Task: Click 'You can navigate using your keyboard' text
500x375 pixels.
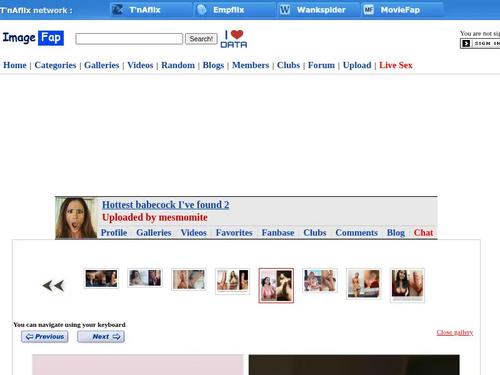Action: click(69, 325)
